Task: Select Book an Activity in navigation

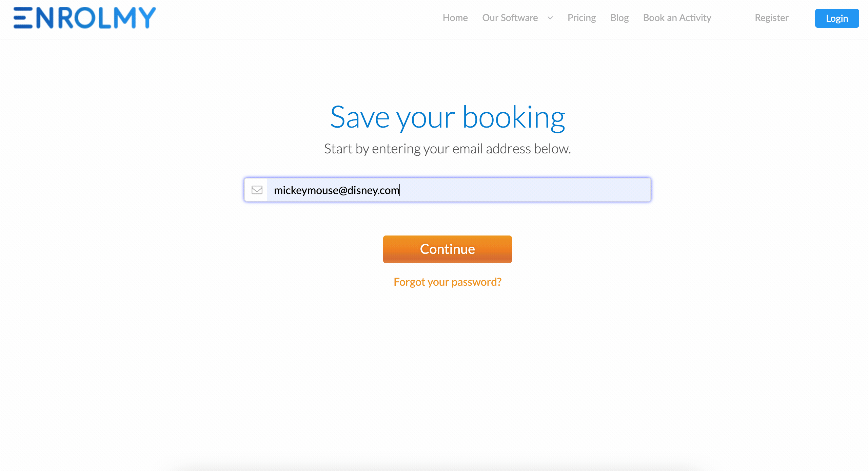Action: click(x=677, y=18)
